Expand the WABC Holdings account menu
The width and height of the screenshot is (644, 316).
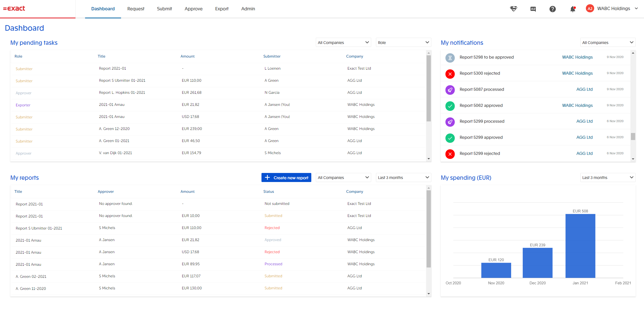tap(636, 9)
